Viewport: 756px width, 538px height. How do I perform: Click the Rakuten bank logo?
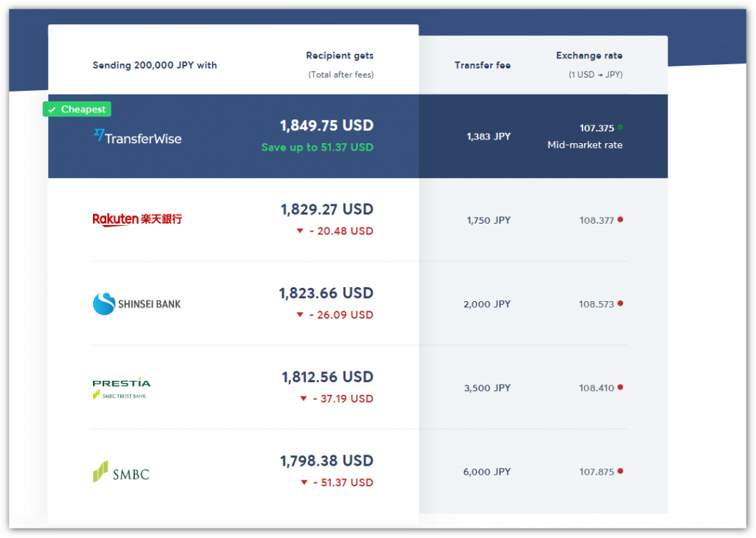coord(137,219)
